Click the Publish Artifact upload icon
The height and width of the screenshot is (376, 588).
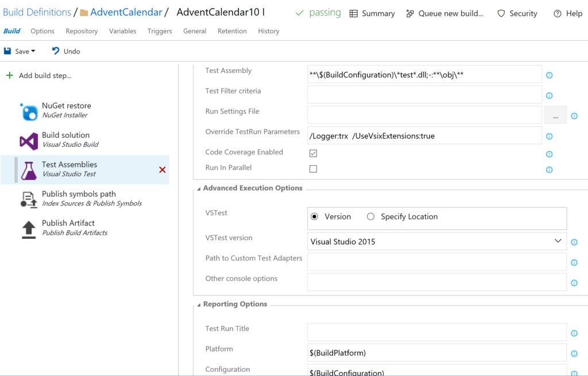pos(29,230)
